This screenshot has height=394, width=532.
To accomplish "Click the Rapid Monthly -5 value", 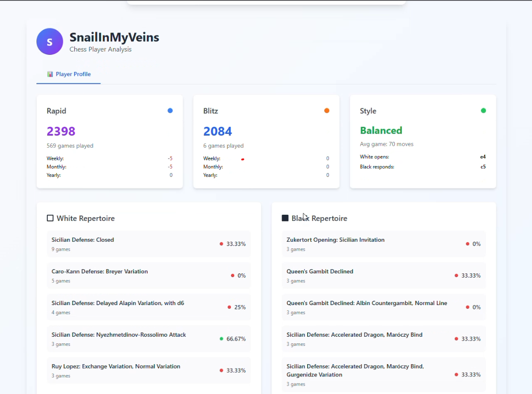I will [170, 167].
